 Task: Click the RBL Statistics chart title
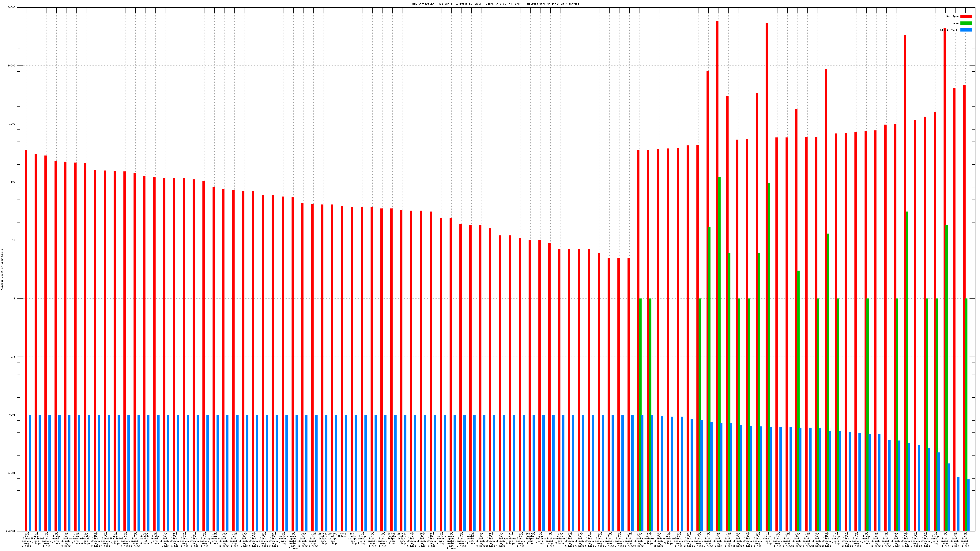tap(495, 4)
